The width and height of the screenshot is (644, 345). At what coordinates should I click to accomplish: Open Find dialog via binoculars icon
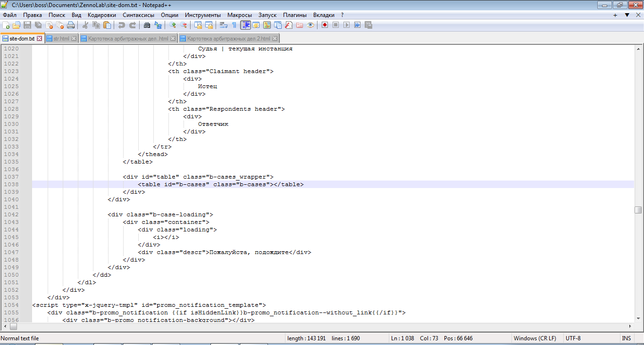(147, 25)
